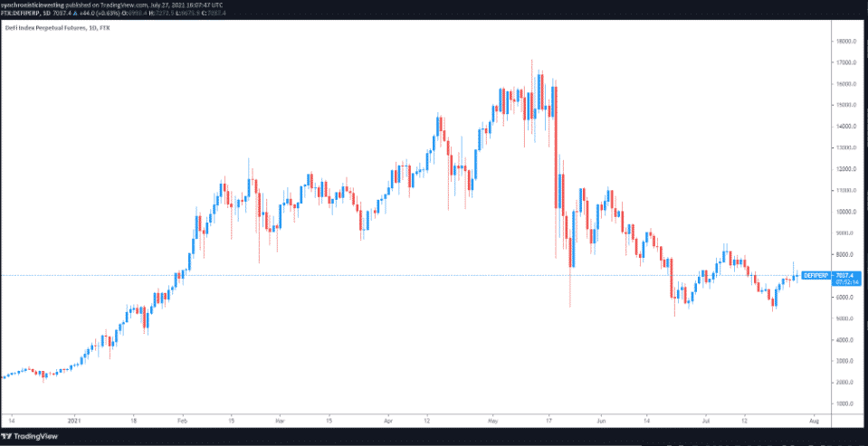Click the 2021 label on time axis
868x446 pixels.
(x=77, y=421)
